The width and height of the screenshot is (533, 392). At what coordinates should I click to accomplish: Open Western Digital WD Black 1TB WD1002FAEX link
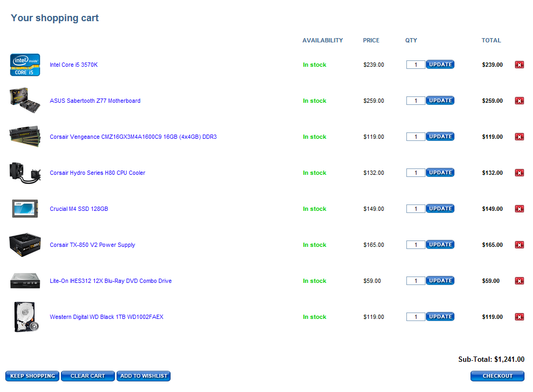click(x=106, y=317)
